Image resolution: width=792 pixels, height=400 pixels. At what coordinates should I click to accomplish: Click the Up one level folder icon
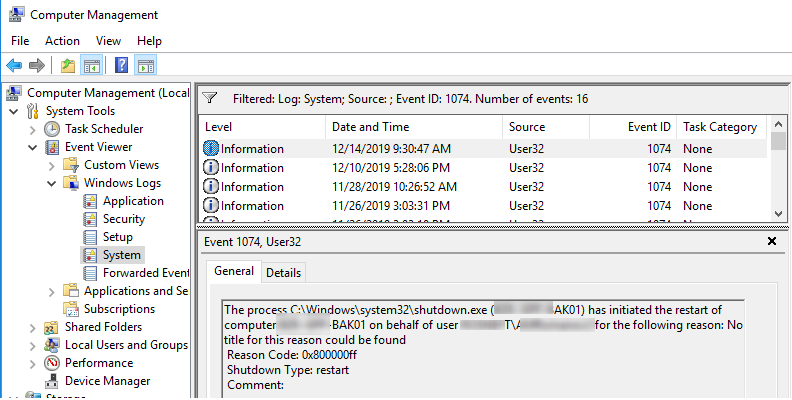68,65
